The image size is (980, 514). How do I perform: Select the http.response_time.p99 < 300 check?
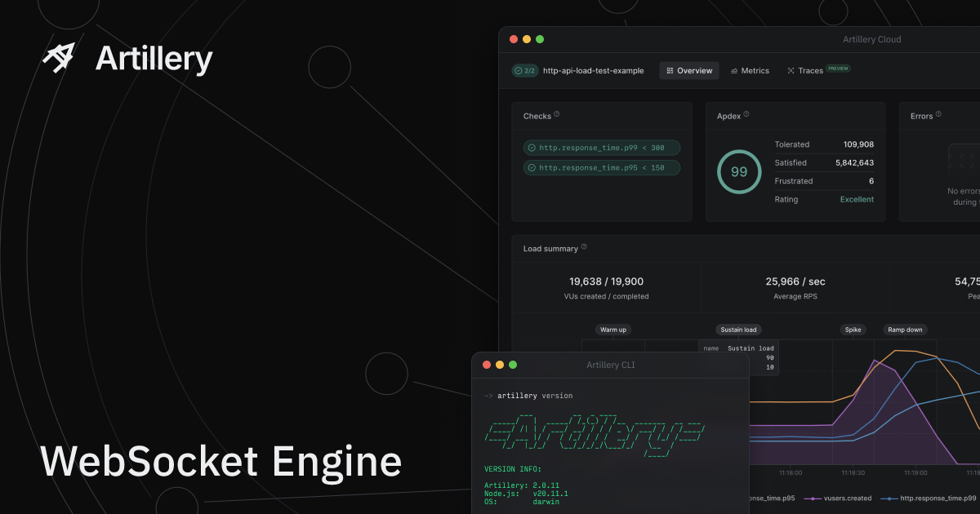pos(602,148)
